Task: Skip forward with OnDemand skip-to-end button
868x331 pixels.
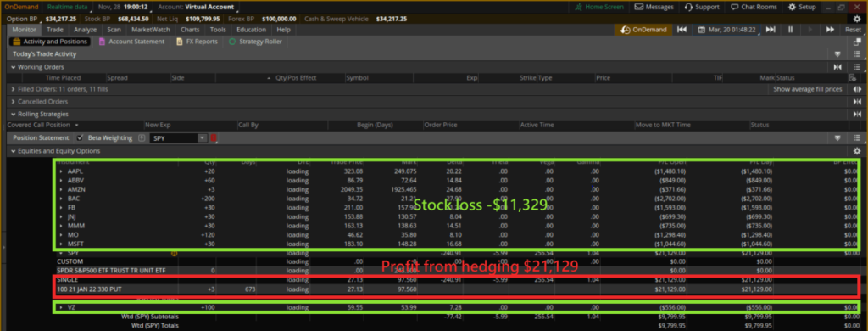Action: pyautogui.click(x=771, y=30)
